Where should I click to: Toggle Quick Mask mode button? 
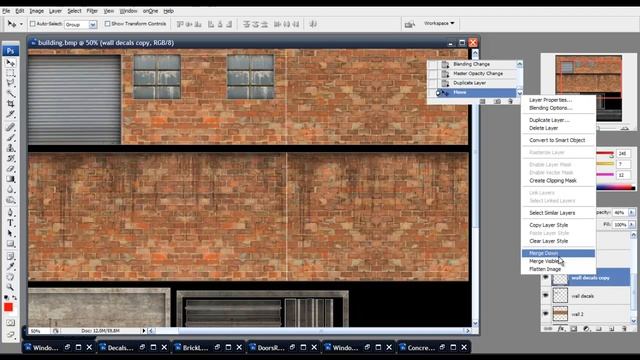tap(11, 322)
